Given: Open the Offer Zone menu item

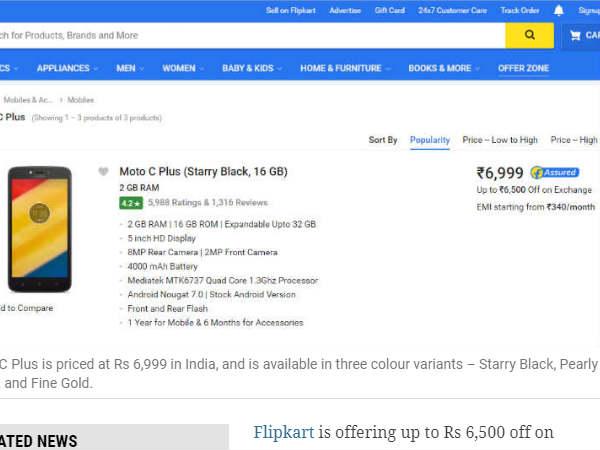Looking at the screenshot, I should pos(523,68).
